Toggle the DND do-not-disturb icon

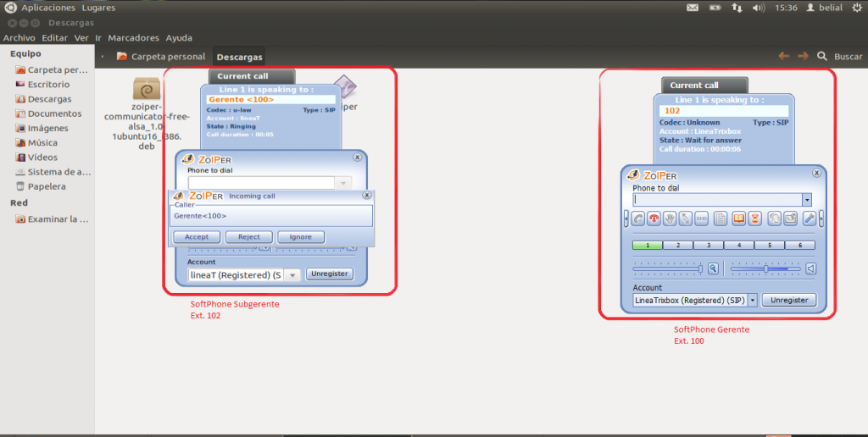click(701, 218)
